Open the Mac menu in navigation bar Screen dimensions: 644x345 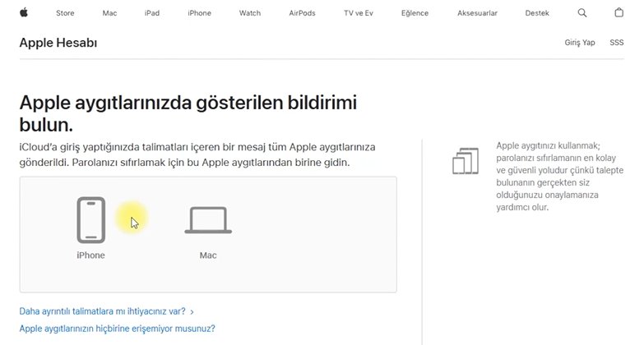109,13
